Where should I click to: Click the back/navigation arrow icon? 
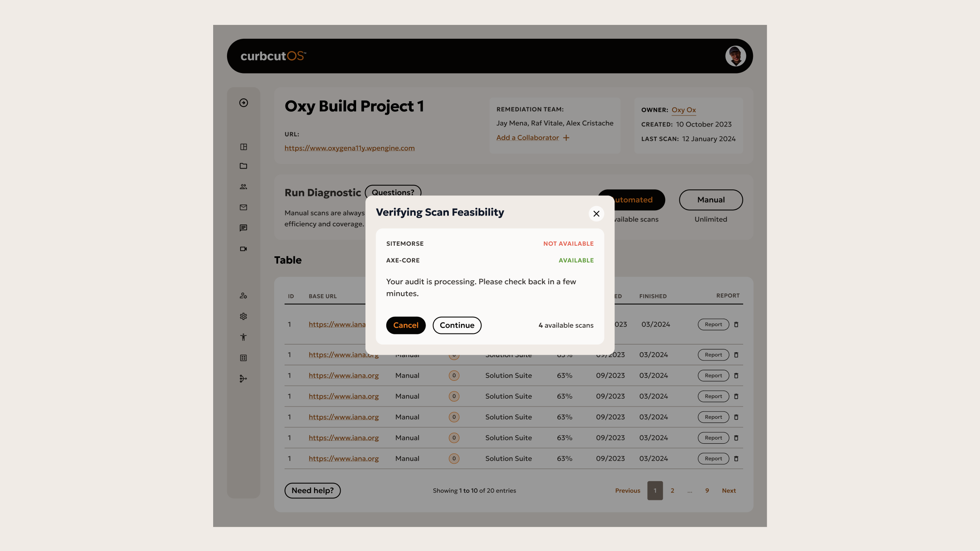[x=244, y=103]
